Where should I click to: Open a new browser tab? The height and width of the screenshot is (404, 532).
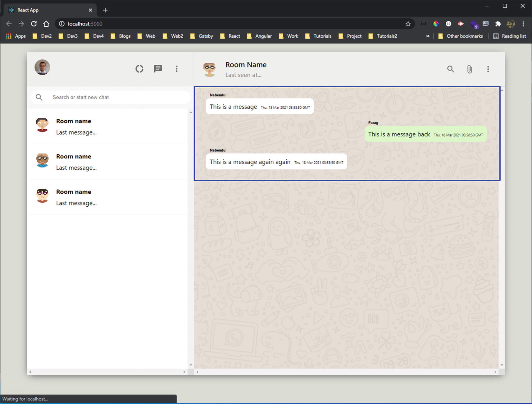click(105, 10)
